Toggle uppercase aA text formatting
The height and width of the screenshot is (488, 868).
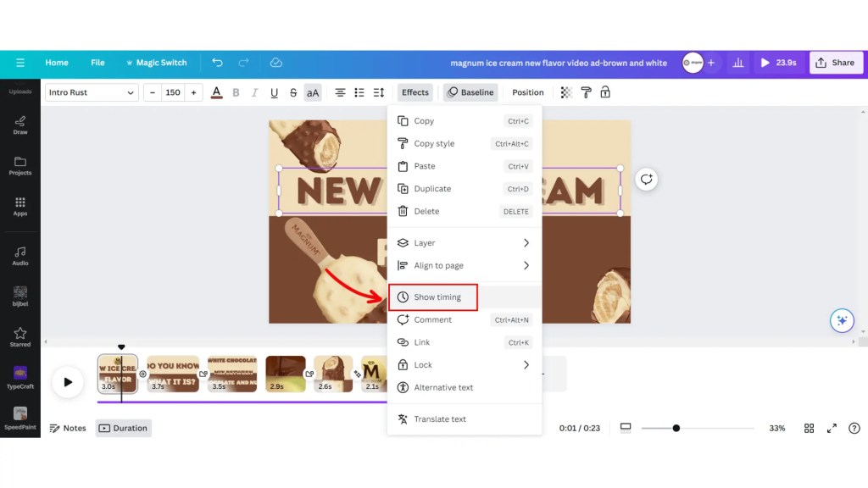tap(313, 92)
